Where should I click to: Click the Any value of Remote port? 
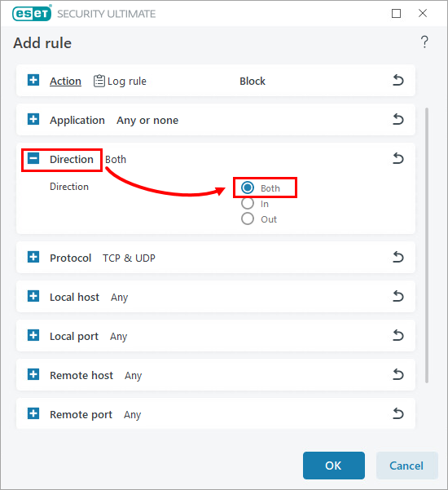[x=133, y=415]
